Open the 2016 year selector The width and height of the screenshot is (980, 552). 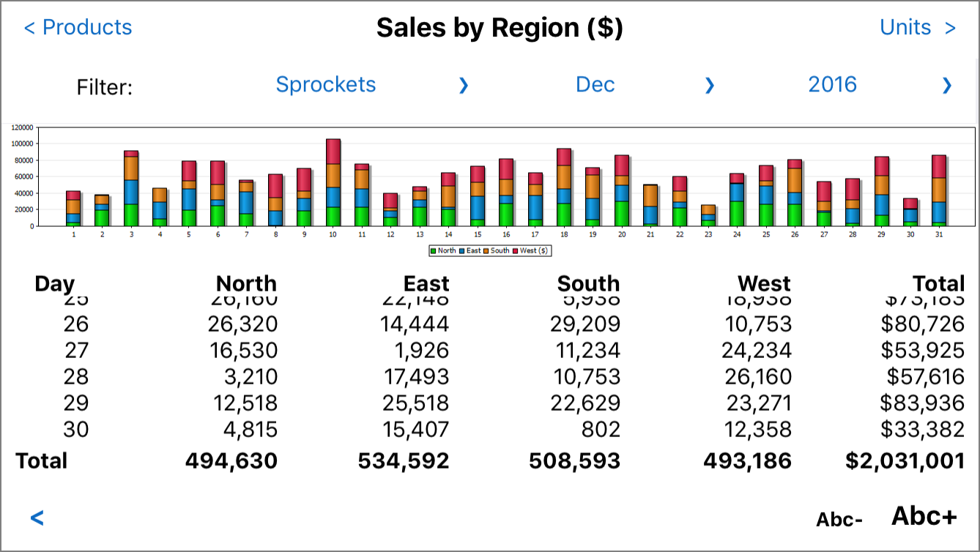point(832,84)
